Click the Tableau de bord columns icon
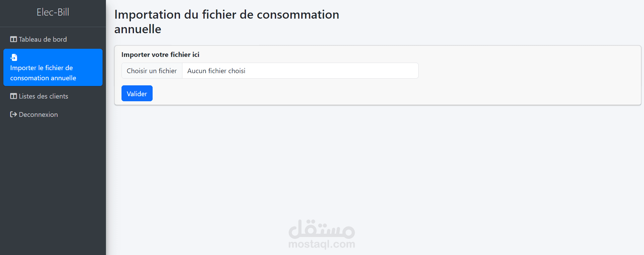The height and width of the screenshot is (255, 644). [14, 39]
